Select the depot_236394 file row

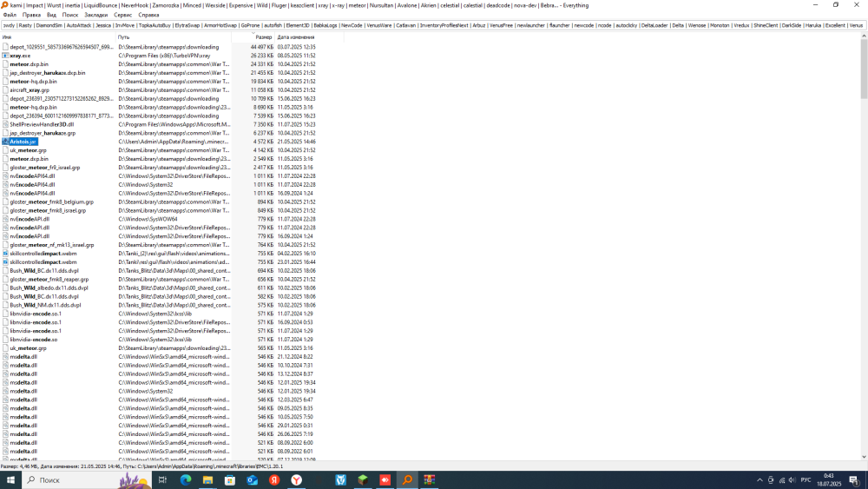[62, 116]
